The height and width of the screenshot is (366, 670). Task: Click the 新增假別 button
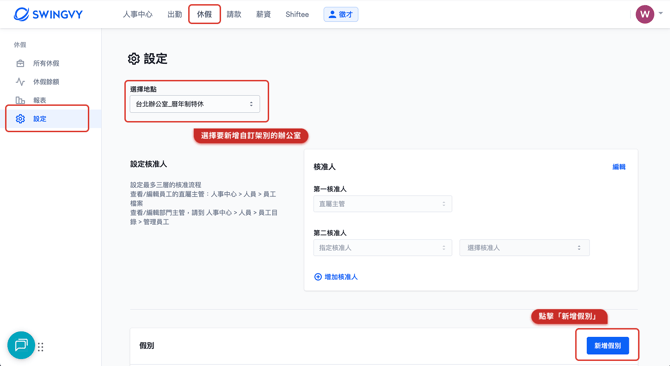pos(607,346)
